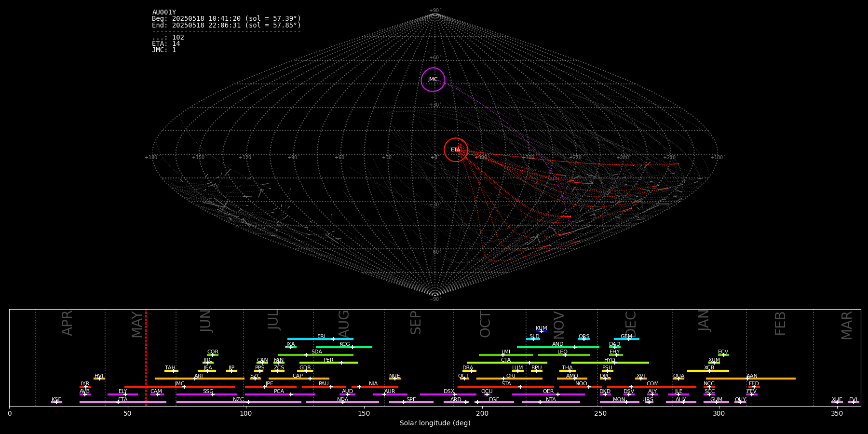Click the ETA pink bar in timeline
Image resolution: width=868 pixels, height=434 pixels.
coord(122,402)
